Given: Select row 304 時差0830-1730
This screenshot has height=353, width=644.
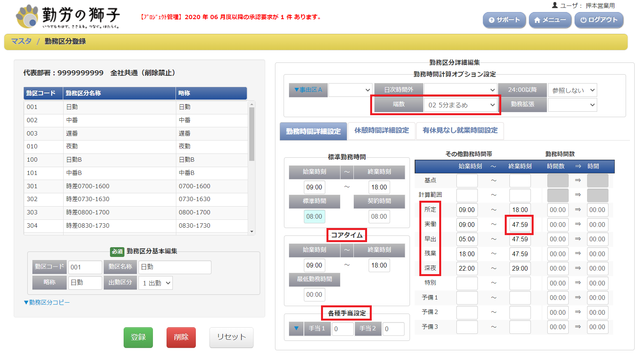Looking at the screenshot, I should [x=136, y=226].
